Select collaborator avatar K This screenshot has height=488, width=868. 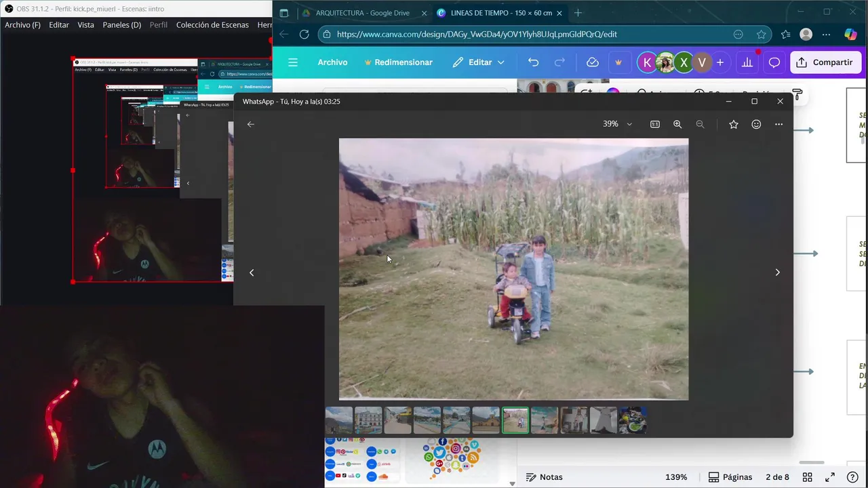pyautogui.click(x=647, y=62)
